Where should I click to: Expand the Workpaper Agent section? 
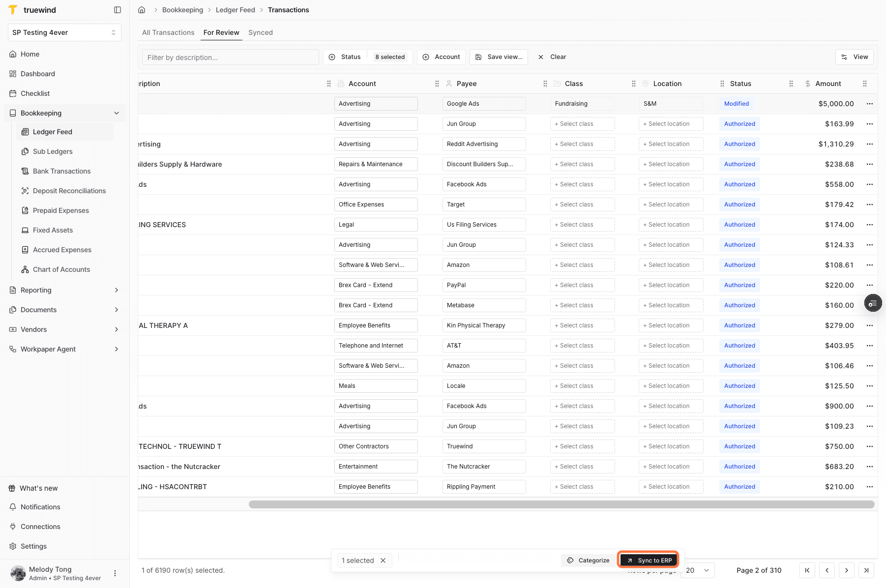64,349
